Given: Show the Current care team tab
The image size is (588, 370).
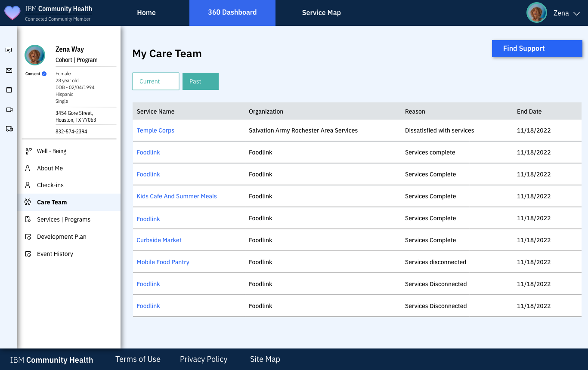Looking at the screenshot, I should pos(156,81).
